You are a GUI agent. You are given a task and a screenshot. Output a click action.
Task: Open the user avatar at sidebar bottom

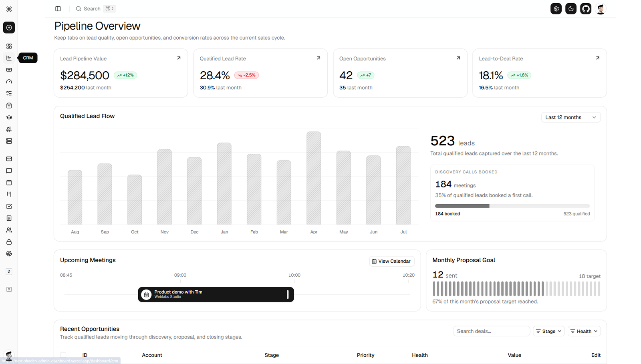click(x=9, y=355)
